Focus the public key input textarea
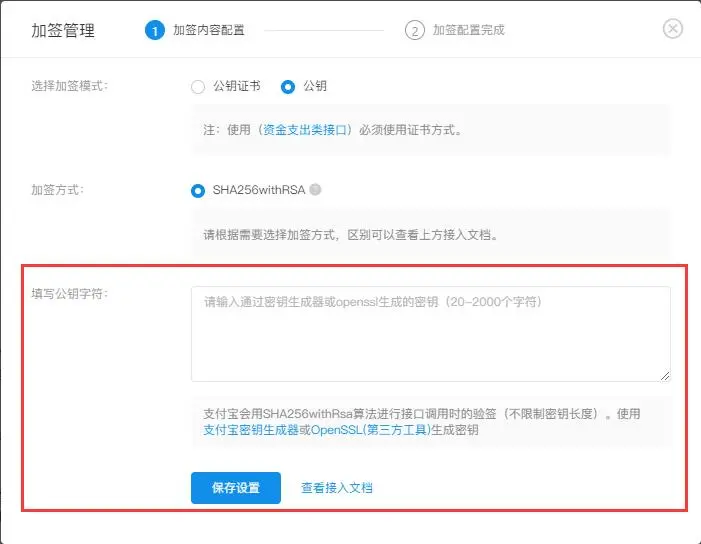This screenshot has width=701, height=544. coord(430,333)
